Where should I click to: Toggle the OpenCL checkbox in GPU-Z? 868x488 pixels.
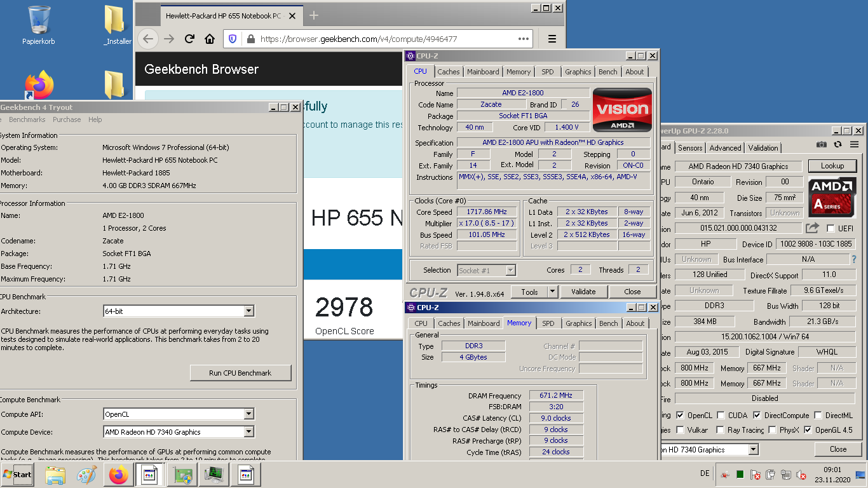coord(681,416)
